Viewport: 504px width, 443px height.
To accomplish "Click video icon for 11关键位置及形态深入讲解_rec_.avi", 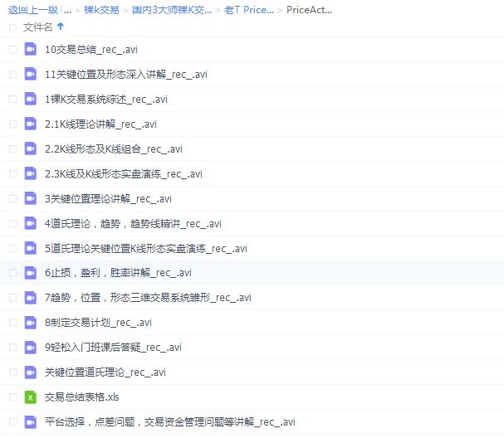I will [31, 74].
